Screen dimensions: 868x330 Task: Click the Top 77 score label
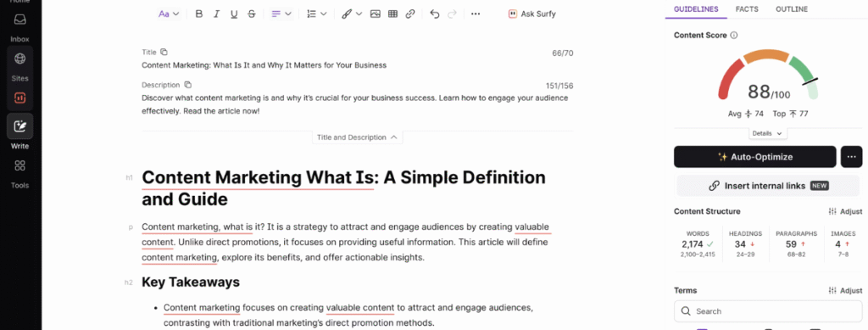tap(791, 114)
